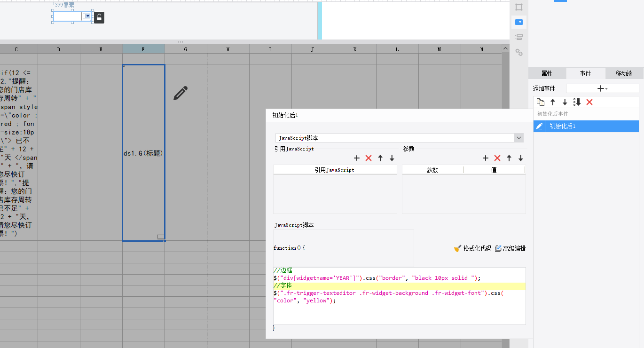Move referenced JavaScript entry up
This screenshot has height=348, width=644.
point(380,158)
